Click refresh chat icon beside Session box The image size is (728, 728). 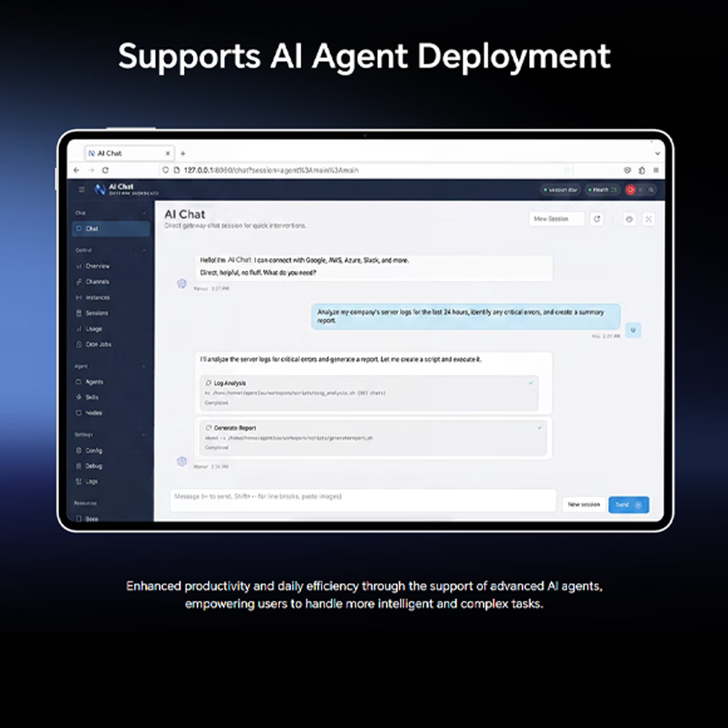597,218
